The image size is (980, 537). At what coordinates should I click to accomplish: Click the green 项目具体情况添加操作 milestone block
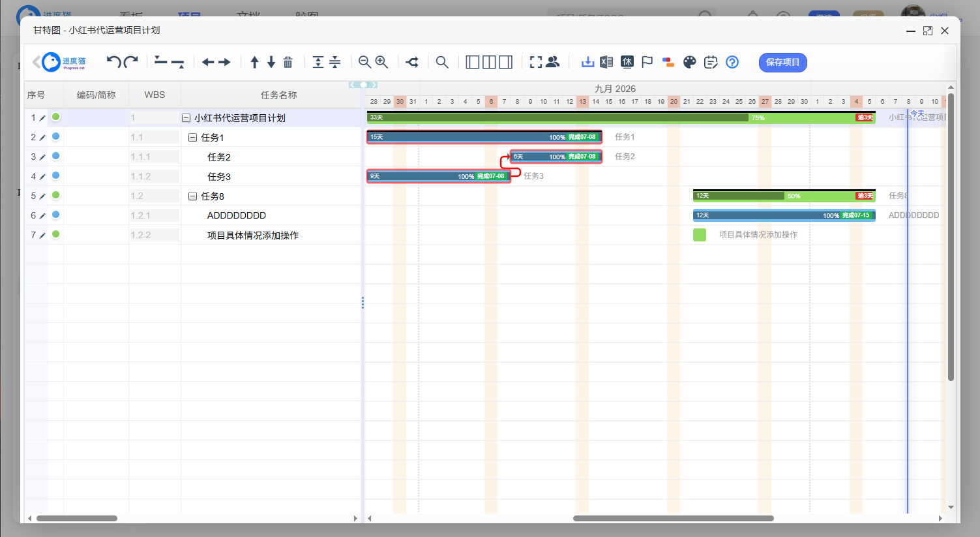pos(700,235)
